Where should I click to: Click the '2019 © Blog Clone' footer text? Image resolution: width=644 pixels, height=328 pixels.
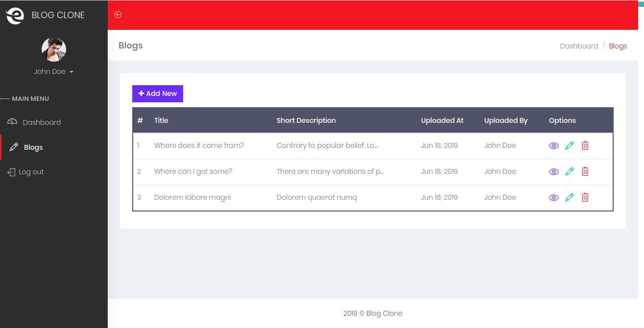tap(373, 313)
